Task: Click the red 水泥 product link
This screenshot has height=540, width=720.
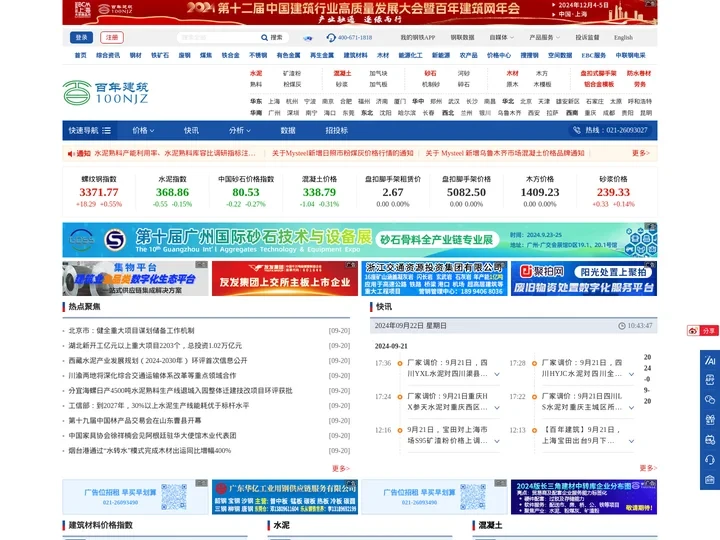Action: click(x=256, y=73)
